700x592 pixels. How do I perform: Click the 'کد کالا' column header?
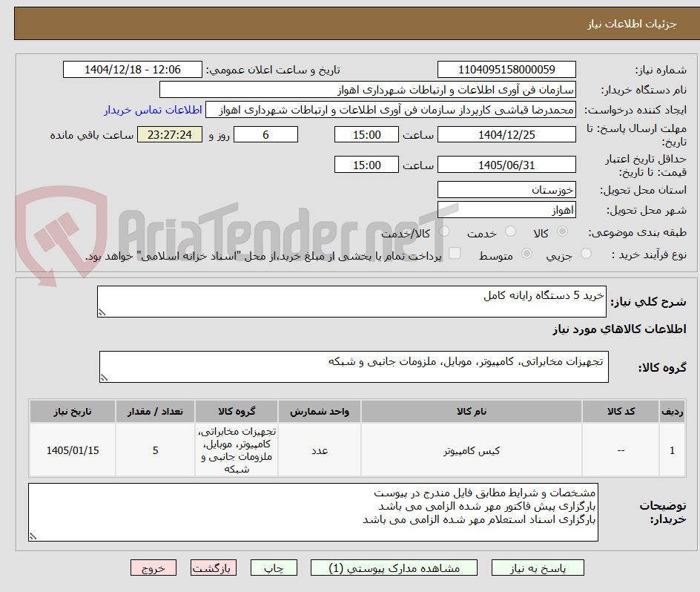click(621, 412)
